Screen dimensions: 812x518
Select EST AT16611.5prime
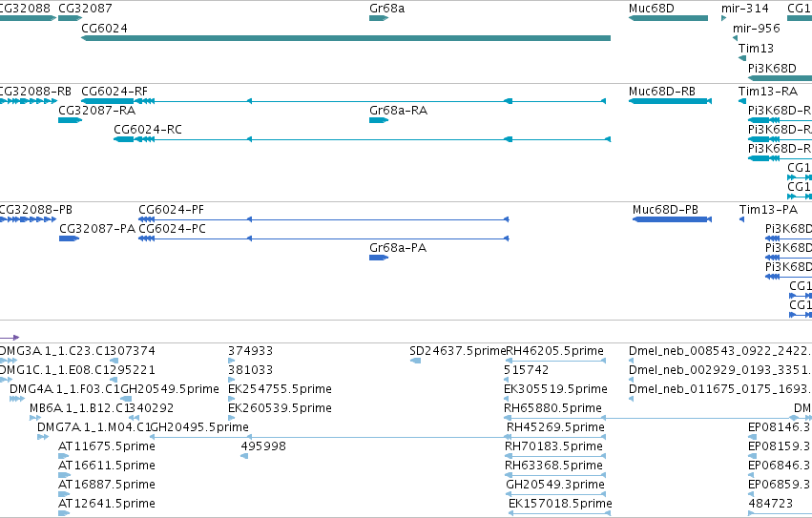point(64,475)
